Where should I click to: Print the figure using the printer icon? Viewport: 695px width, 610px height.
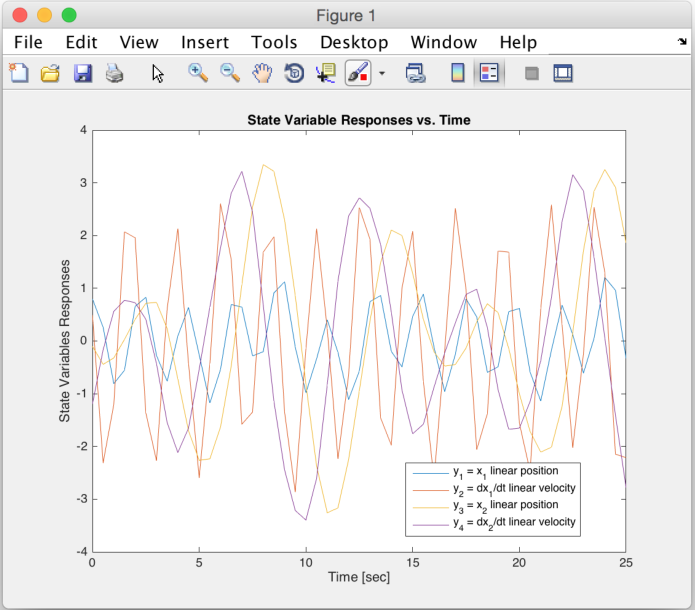tap(114, 73)
